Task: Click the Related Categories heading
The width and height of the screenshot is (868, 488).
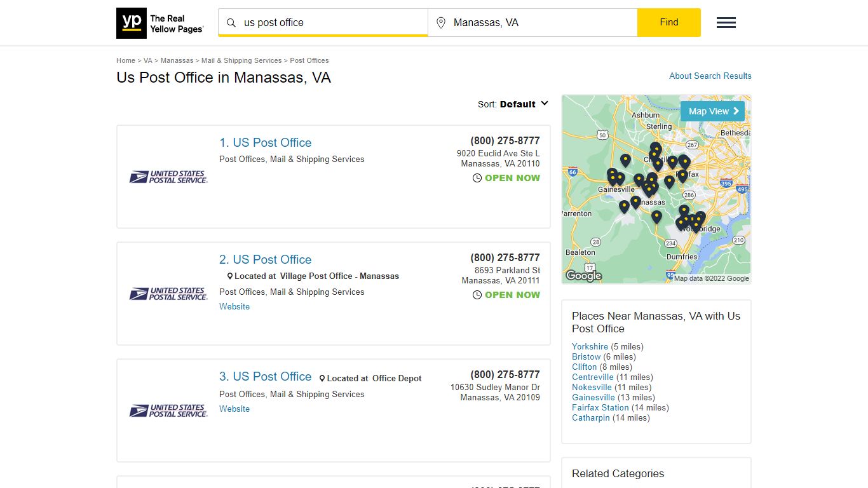Action: coord(618,473)
